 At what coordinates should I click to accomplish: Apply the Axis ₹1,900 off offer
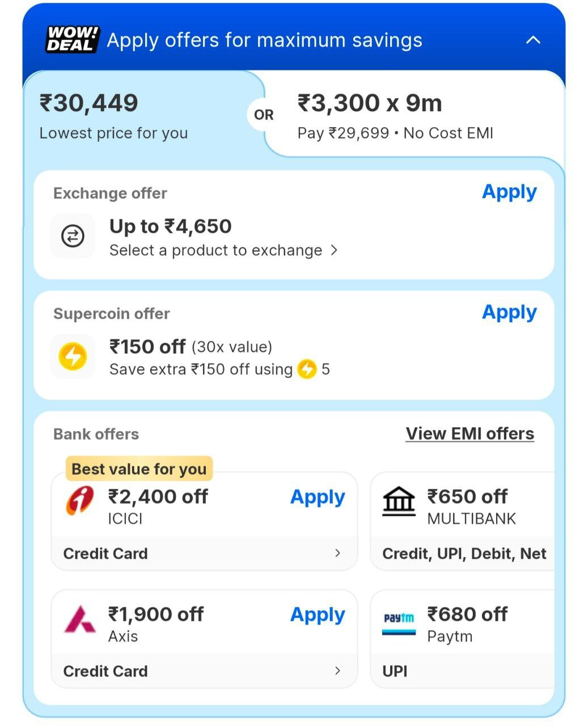click(x=317, y=615)
